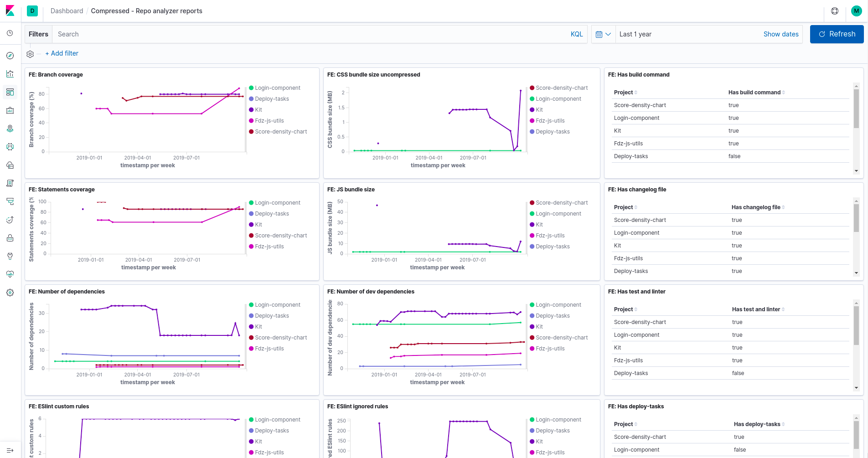Toggle Fdz-js-utils legend in JS bundle size chart
868x458 pixels.
click(x=547, y=236)
